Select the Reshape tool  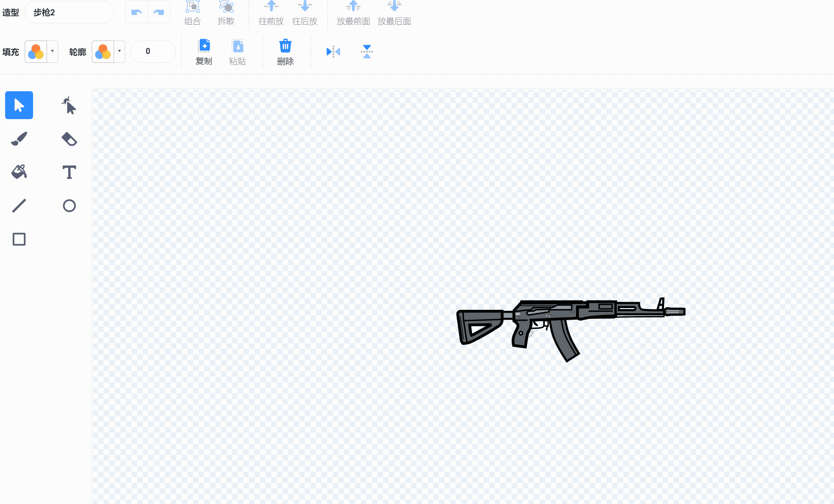point(69,105)
